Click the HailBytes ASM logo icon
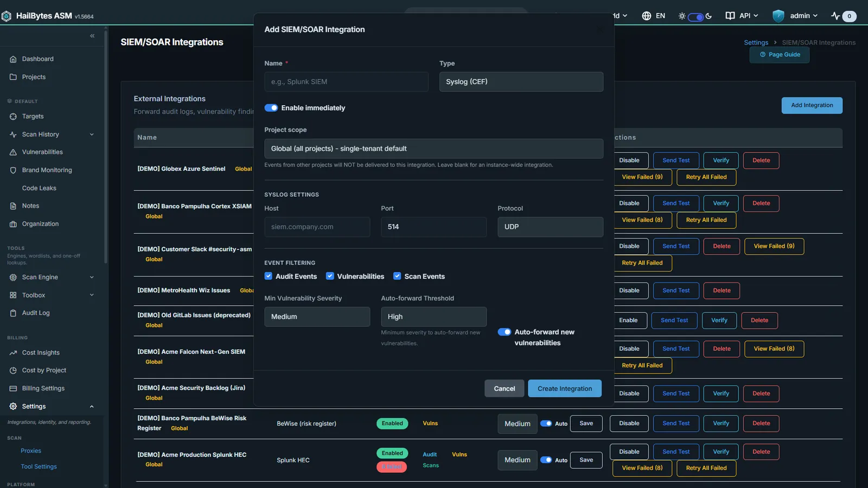Image resolution: width=868 pixels, height=488 pixels. tap(7, 16)
